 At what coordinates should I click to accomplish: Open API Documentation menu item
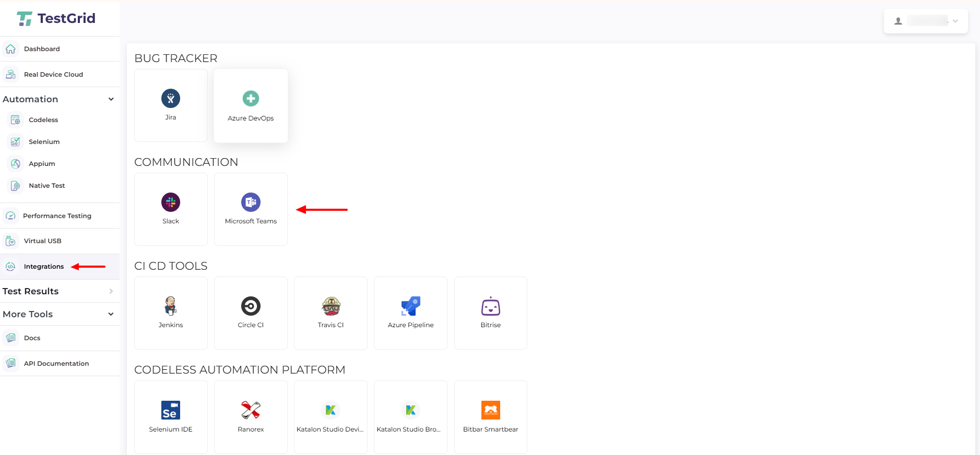pyautogui.click(x=60, y=364)
